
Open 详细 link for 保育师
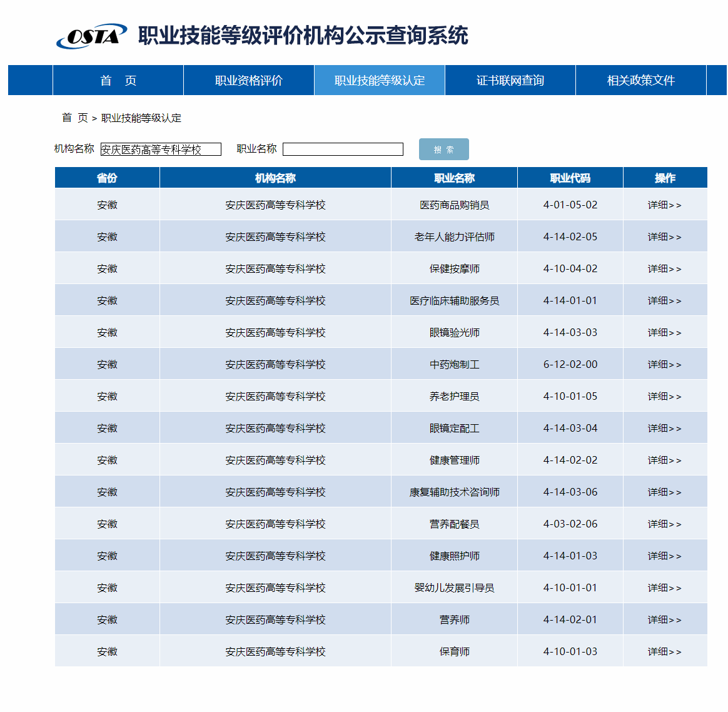664,652
